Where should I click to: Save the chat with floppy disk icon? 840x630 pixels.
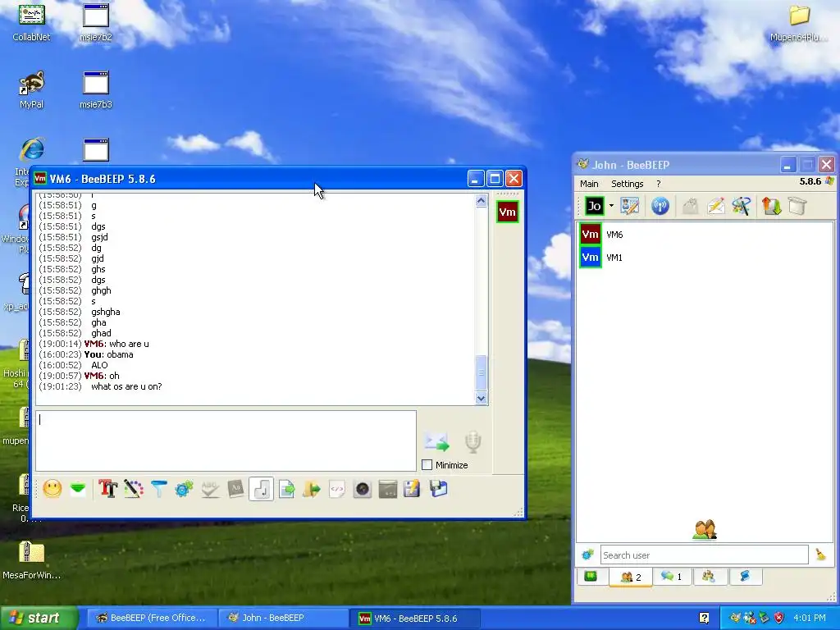(438, 489)
